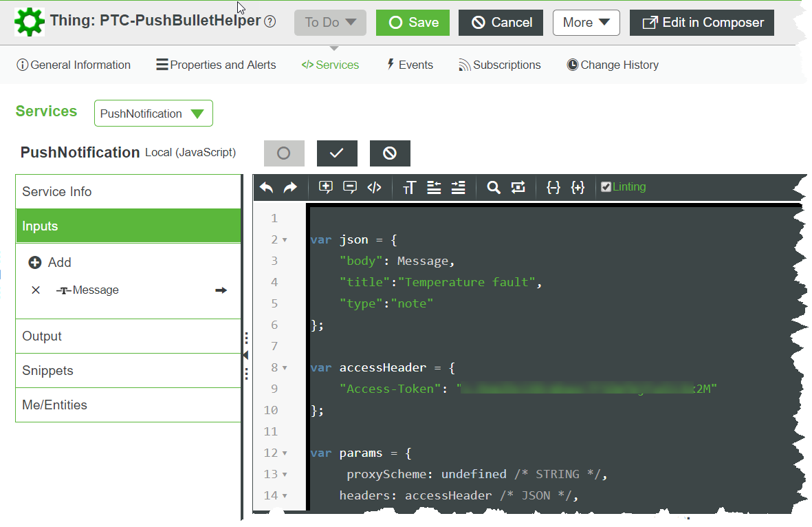Click the "Access-Token" key in code
This screenshot has height=527, width=812.
tap(390, 389)
